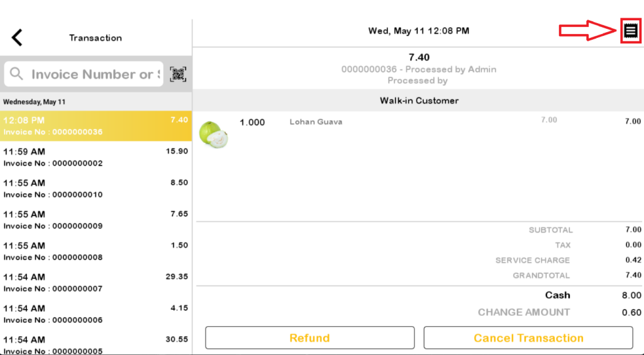The width and height of the screenshot is (644, 355).
Task: Click the Lohan Guava item name
Action: click(316, 121)
